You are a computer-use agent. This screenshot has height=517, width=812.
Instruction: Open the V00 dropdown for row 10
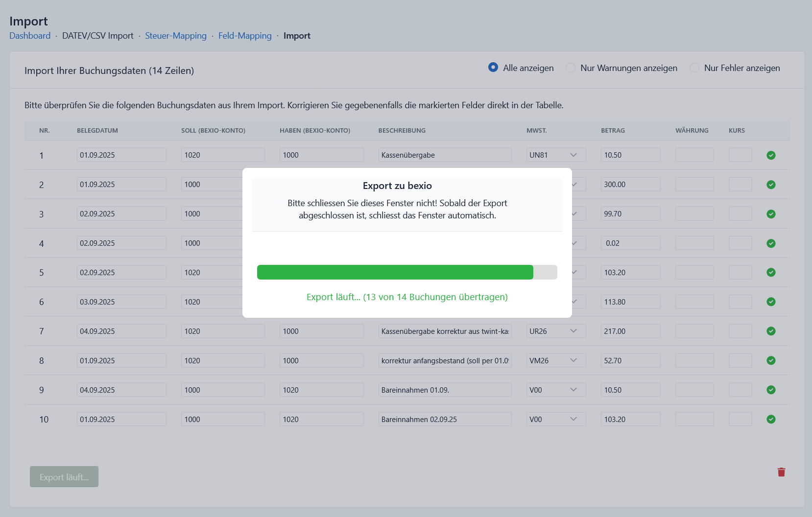(556, 419)
